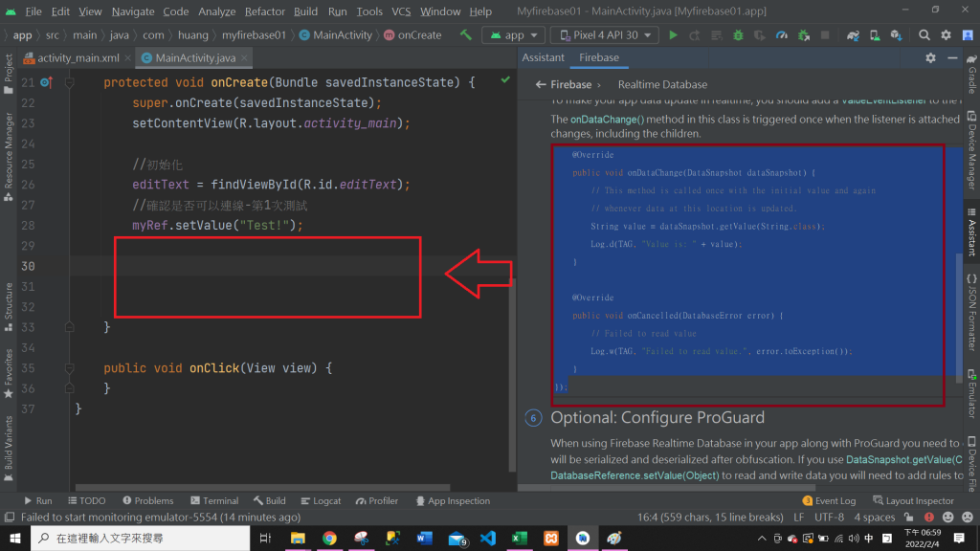Open the app run configuration dropdown
The width and height of the screenshot is (980, 551).
click(x=513, y=35)
